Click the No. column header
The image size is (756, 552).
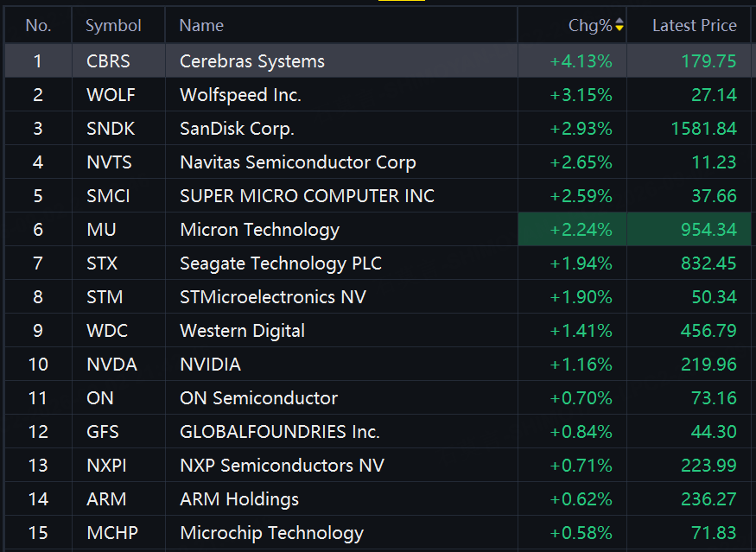pyautogui.click(x=38, y=25)
